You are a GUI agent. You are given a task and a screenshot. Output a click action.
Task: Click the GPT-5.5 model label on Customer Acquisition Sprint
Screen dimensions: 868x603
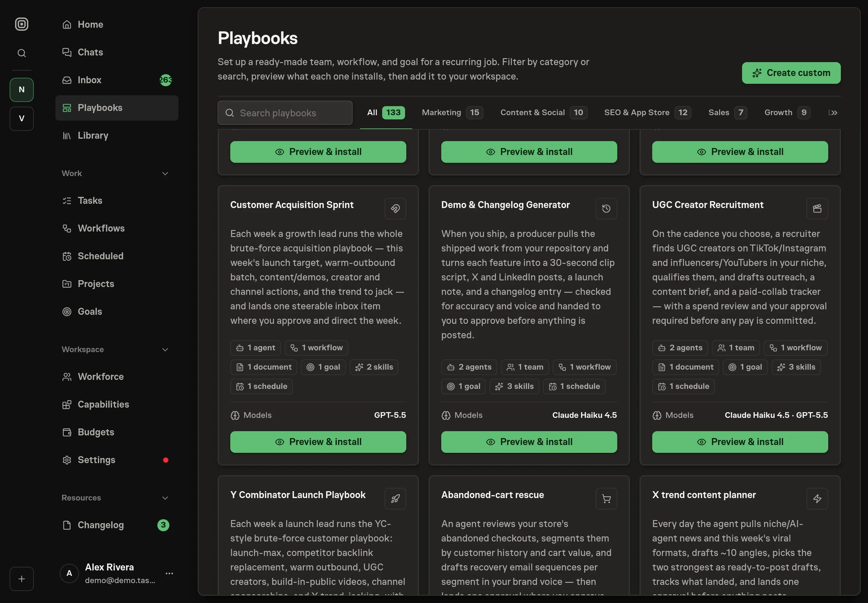(x=390, y=415)
